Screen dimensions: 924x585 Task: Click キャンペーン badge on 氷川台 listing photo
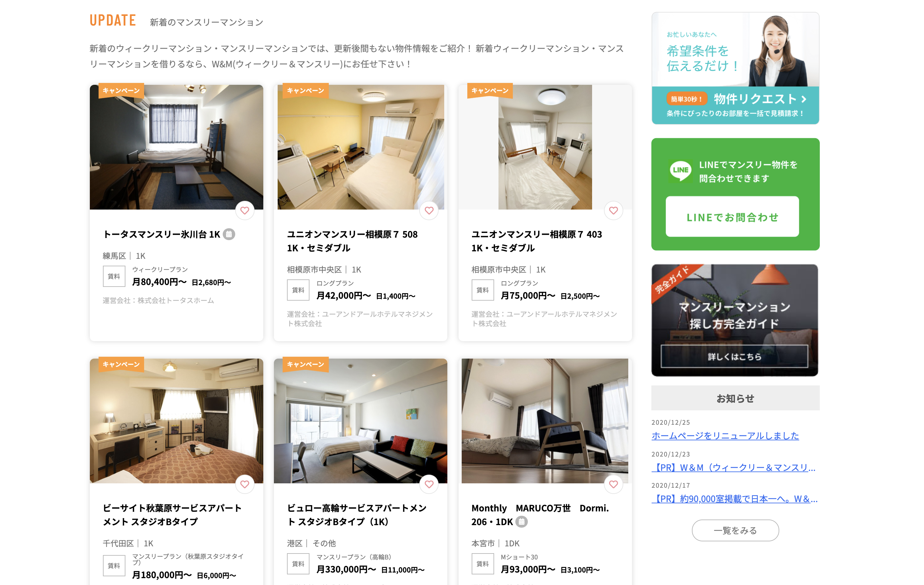(x=121, y=90)
